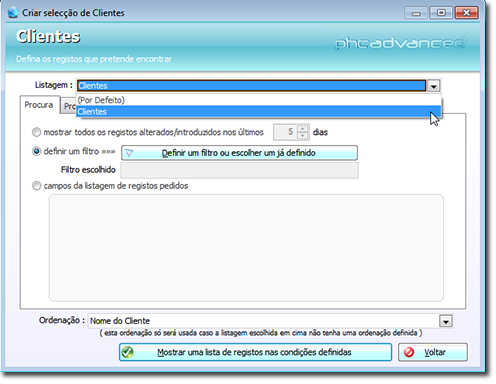Click the red prohibited icon on Voltar
The image size is (496, 384).
click(409, 352)
